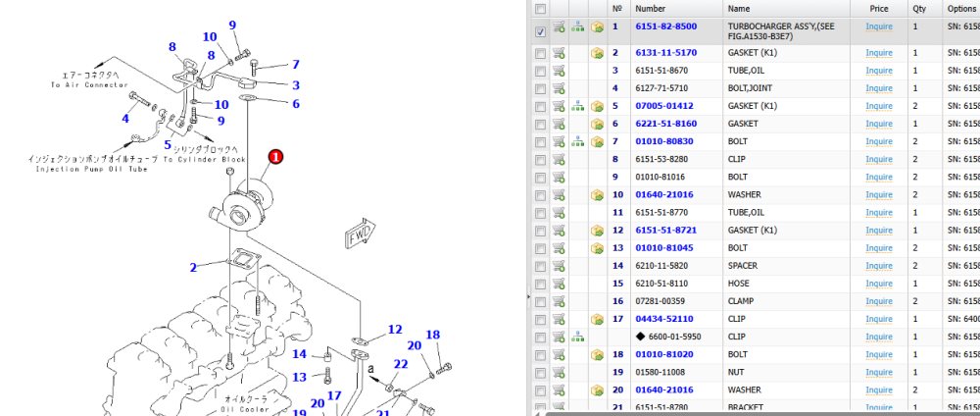This screenshot has width=980, height=416.
Task: Toggle the select-all checkbox in table header
Action: pos(541,9)
